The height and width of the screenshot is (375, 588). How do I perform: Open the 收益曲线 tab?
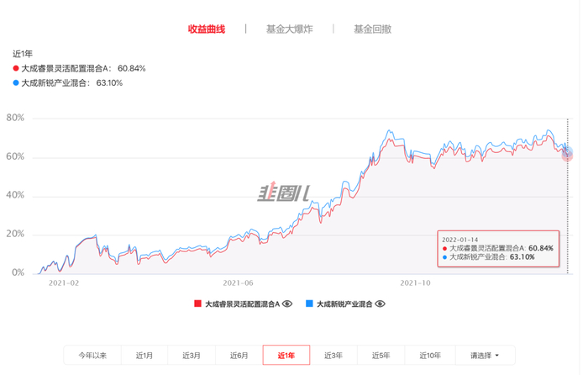click(207, 29)
